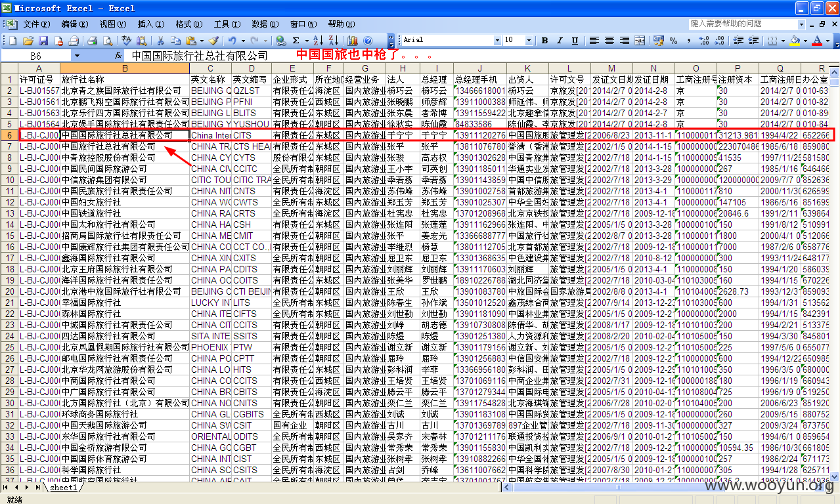This screenshot has width=840, height=504.
Task: Click the Select All corner button
Action: tap(9, 68)
